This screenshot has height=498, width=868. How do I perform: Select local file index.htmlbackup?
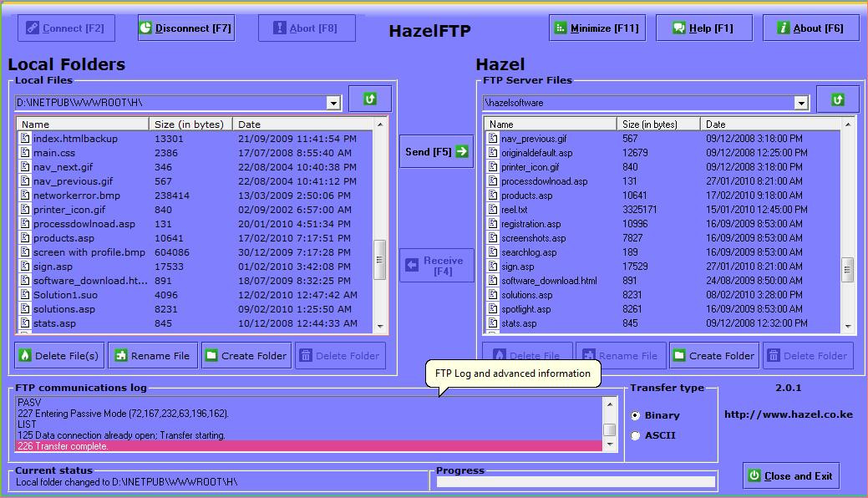(75, 139)
